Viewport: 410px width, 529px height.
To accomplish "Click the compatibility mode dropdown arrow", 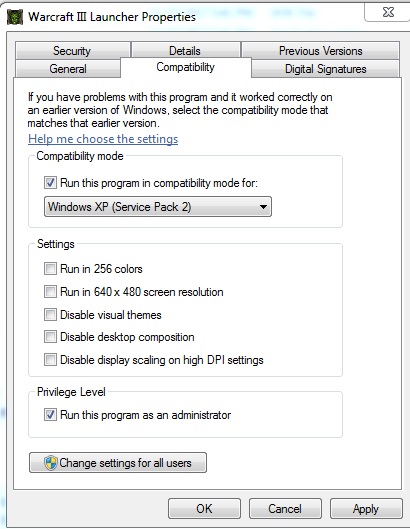I will pyautogui.click(x=264, y=207).
